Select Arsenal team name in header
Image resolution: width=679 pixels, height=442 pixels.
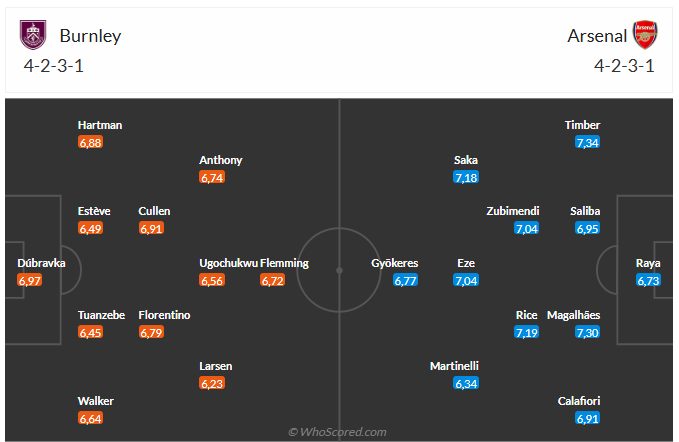[597, 36]
